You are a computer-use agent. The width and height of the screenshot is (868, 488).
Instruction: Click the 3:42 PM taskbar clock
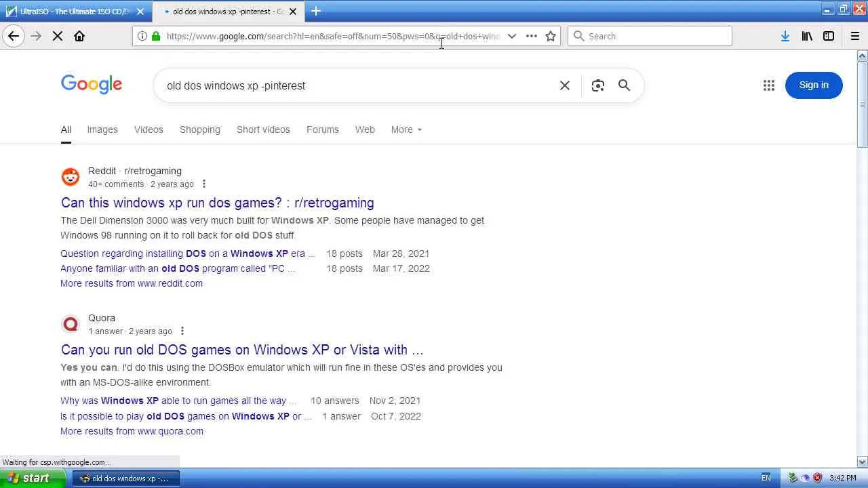(843, 478)
